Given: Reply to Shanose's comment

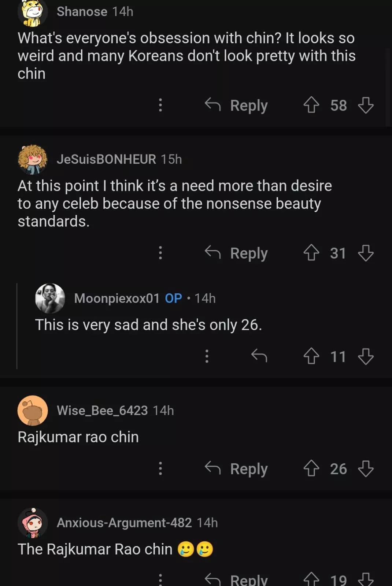Looking at the screenshot, I should 237,105.
